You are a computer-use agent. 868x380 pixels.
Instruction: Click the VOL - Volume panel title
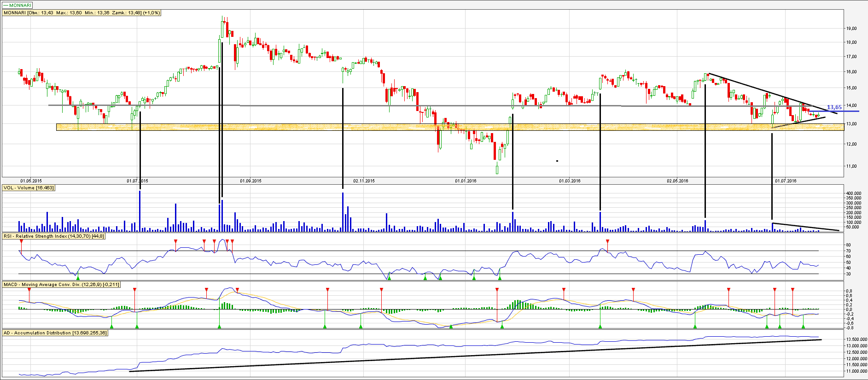(29, 188)
